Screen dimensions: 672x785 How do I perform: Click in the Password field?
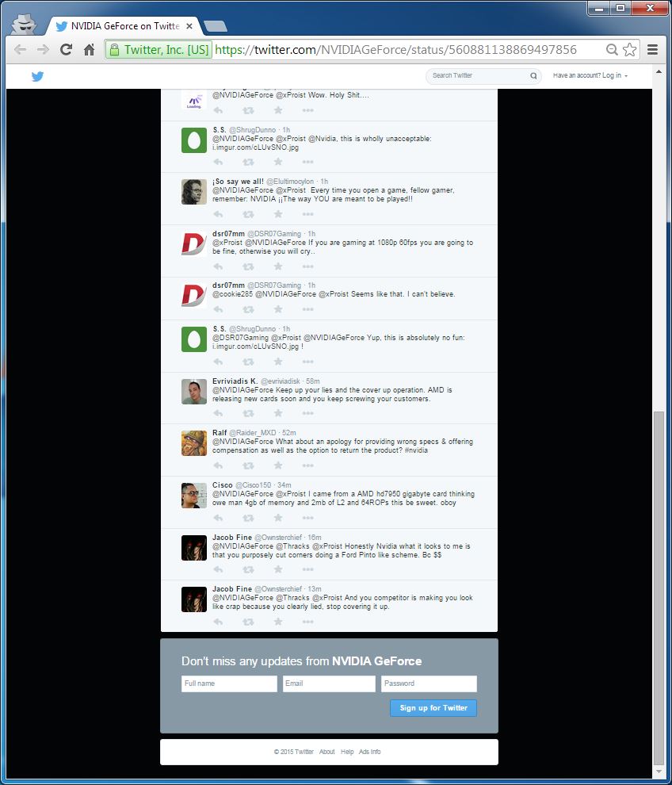pyautogui.click(x=429, y=684)
